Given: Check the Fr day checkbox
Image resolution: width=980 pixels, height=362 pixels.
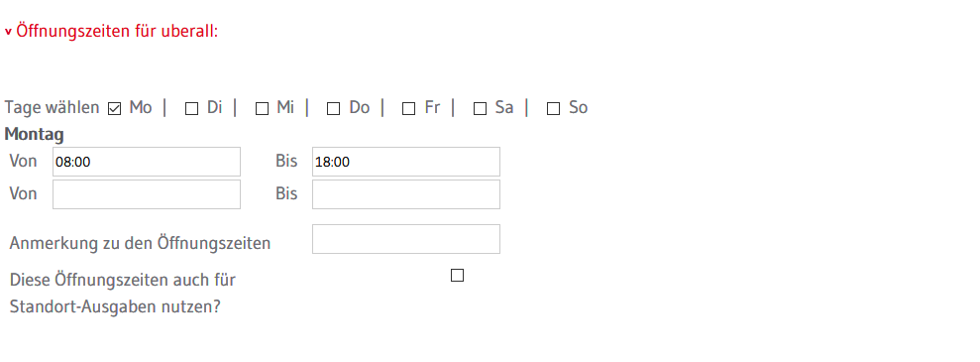Looking at the screenshot, I should pos(409,109).
